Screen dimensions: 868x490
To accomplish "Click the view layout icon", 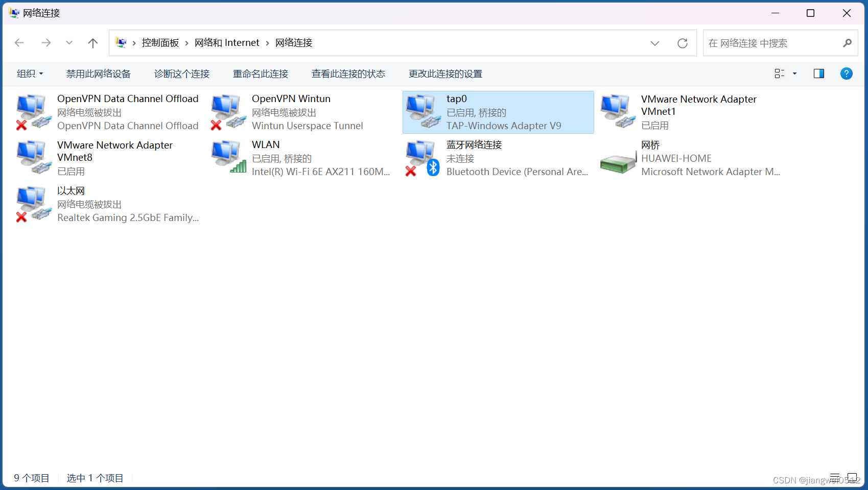I will tap(780, 73).
